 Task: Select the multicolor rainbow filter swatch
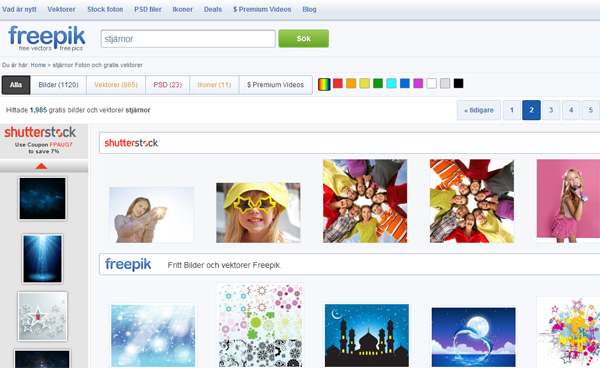coord(324,84)
